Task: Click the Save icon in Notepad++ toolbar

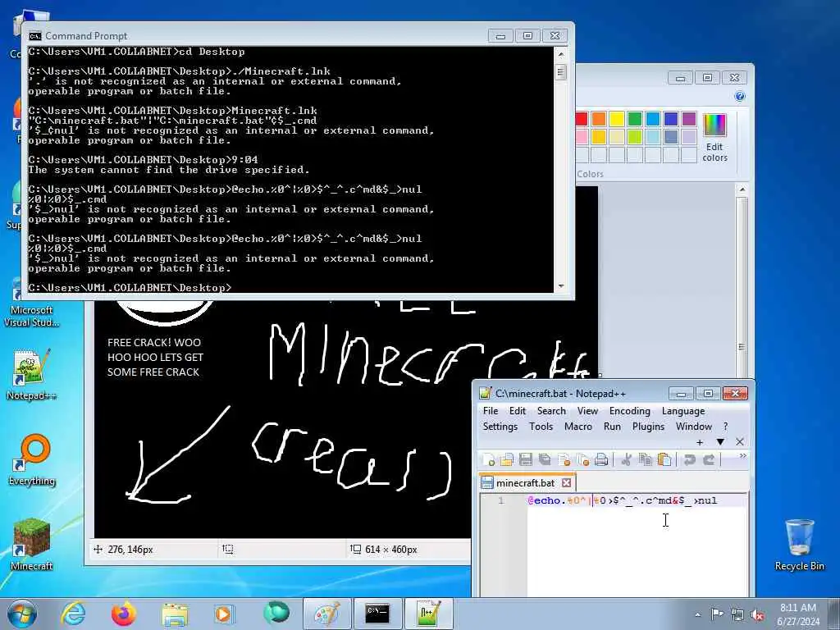Action: (x=526, y=459)
